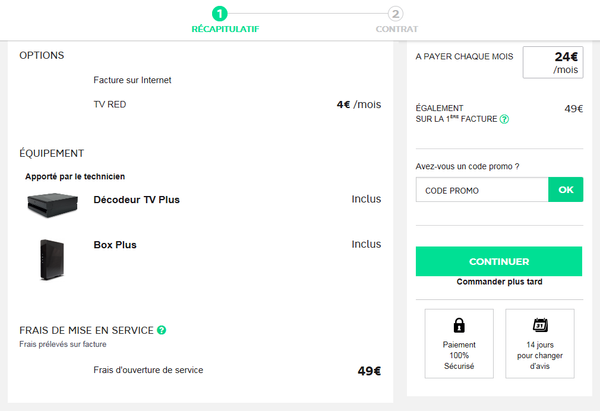The height and width of the screenshot is (411, 600).
Task: Click help icon next to 1ère facture
Action: (x=504, y=119)
